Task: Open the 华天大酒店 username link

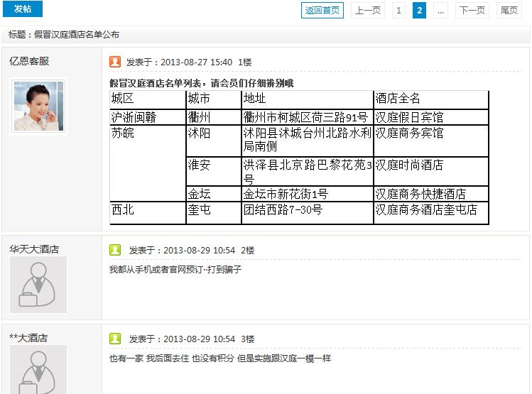Action: click(34, 249)
